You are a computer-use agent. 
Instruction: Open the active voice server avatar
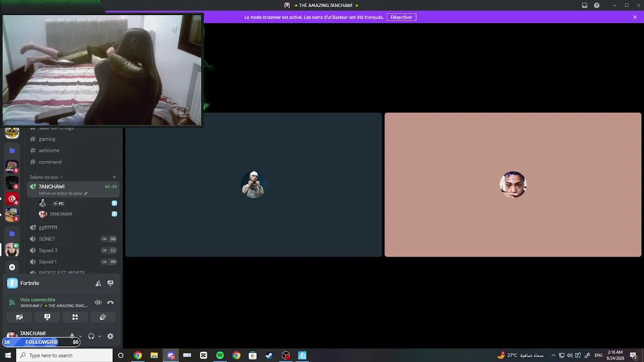pos(12,250)
